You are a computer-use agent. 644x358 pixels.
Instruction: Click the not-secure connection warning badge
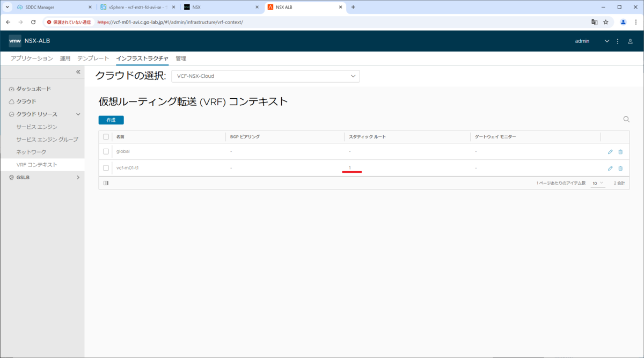69,22
